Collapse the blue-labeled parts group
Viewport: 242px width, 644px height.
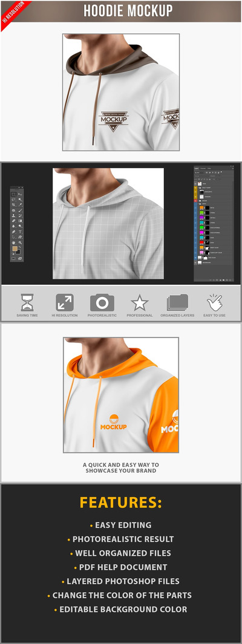[x=198, y=204]
